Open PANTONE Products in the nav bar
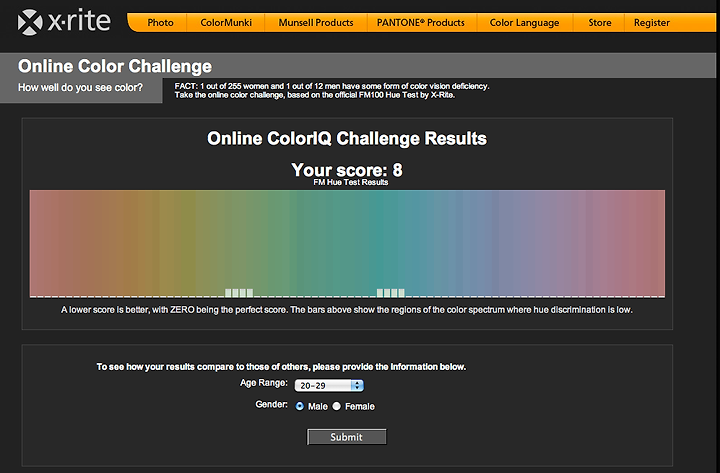Viewport: 720px width, 473px height. click(421, 23)
